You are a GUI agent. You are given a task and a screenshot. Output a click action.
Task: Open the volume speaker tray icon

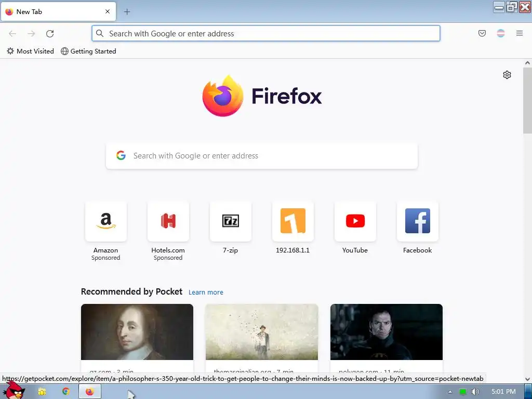(475, 392)
